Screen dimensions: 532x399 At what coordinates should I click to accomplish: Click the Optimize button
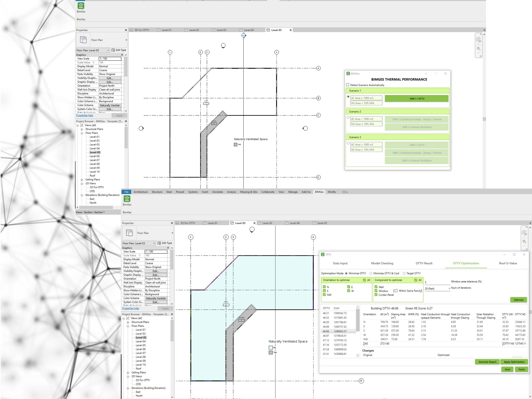click(x=519, y=300)
